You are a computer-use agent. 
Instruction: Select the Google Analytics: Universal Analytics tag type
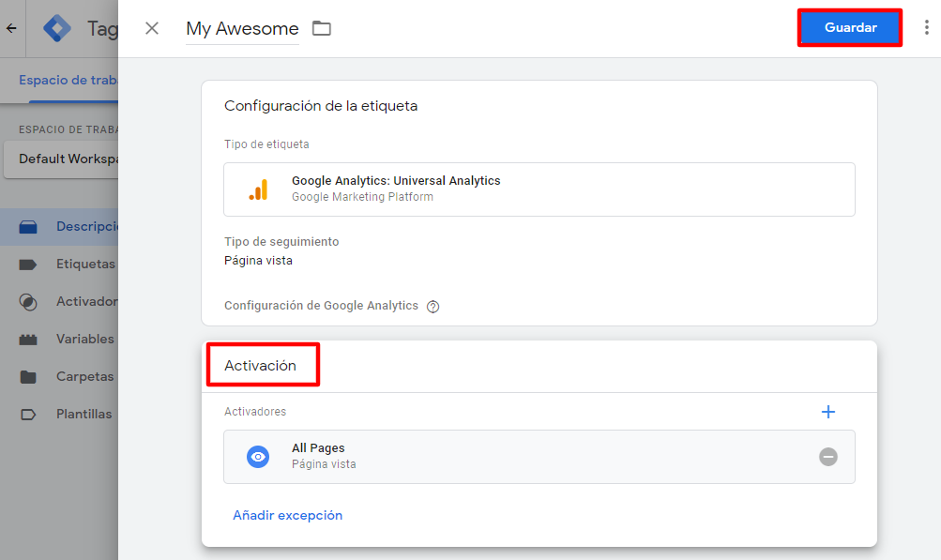[x=539, y=189]
